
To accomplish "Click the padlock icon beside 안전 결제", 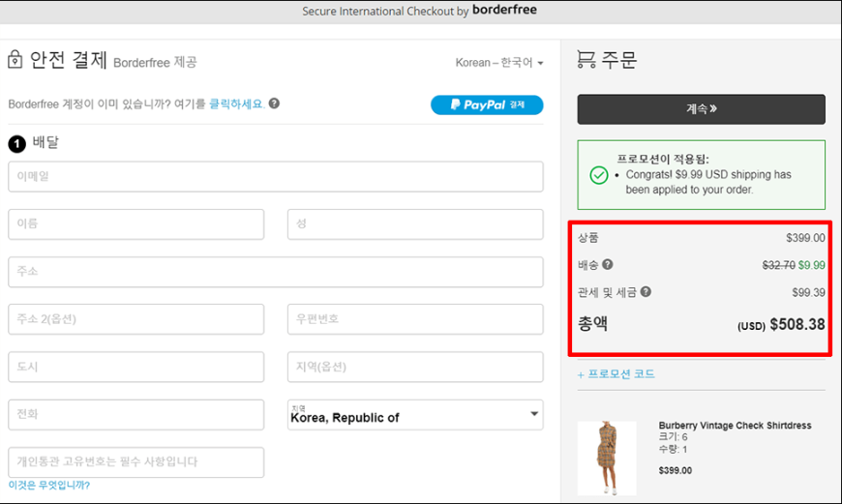I will [x=15, y=59].
